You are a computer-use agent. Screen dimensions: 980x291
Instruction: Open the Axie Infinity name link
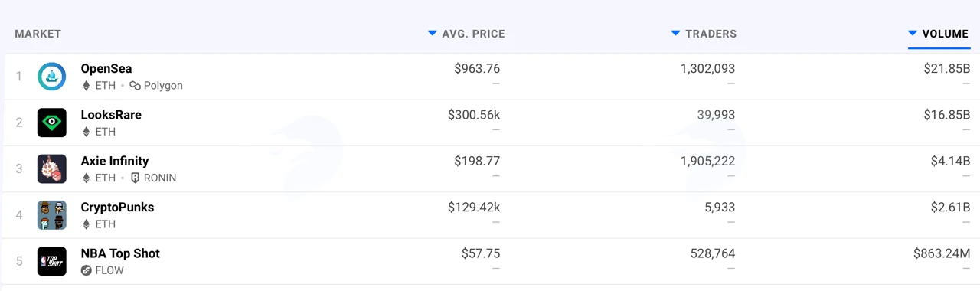(x=115, y=161)
